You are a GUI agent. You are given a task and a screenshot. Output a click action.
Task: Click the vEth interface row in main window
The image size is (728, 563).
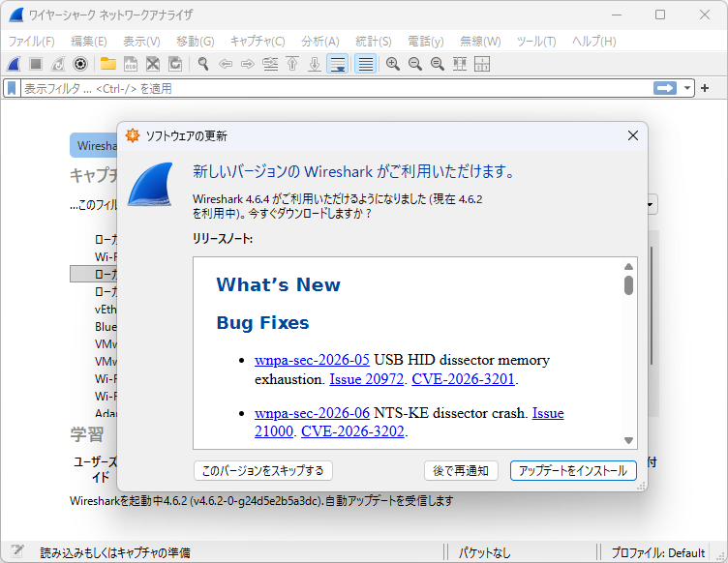106,310
